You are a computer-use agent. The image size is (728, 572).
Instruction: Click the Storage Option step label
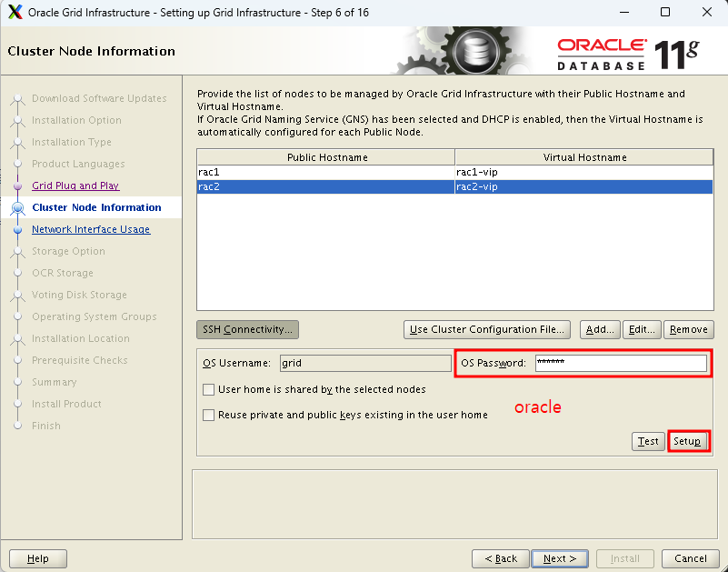[x=68, y=251]
